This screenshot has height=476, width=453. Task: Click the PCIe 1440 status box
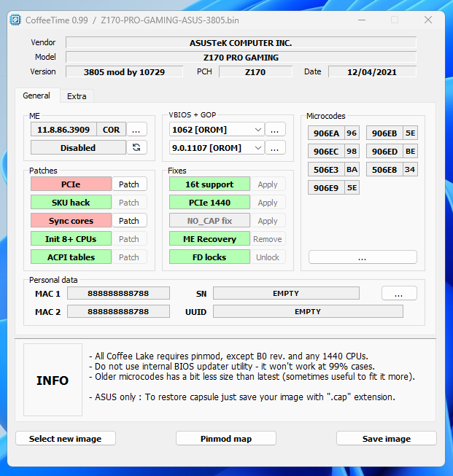coord(209,203)
